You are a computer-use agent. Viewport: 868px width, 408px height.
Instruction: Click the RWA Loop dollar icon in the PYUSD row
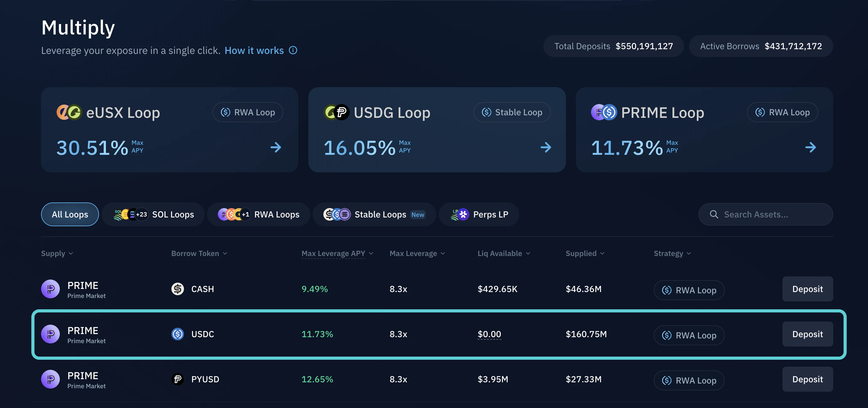click(667, 380)
